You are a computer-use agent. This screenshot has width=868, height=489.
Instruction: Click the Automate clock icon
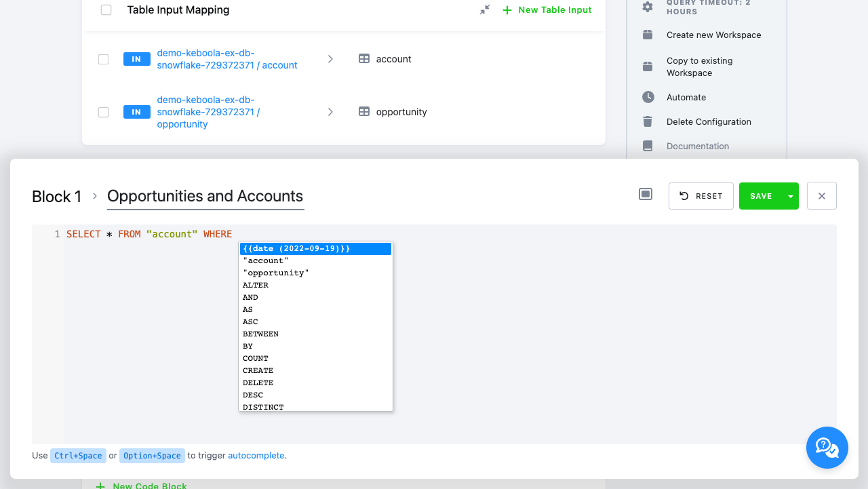tap(648, 97)
